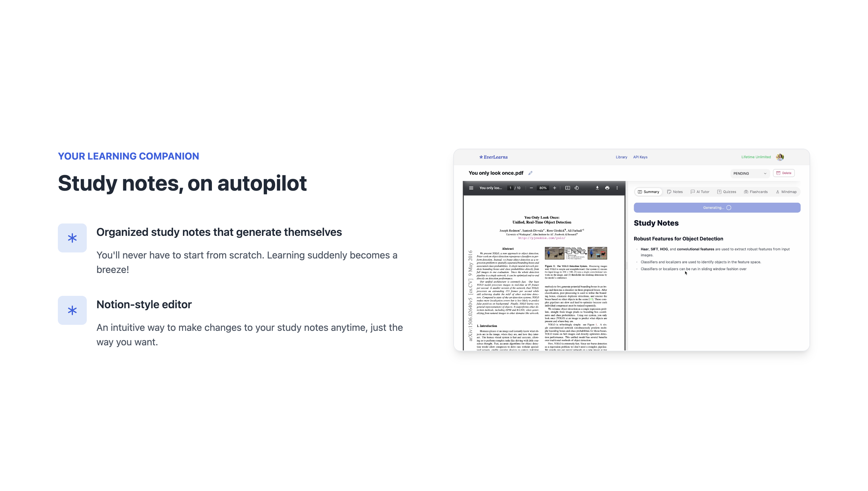Image resolution: width=868 pixels, height=491 pixels.
Task: Open the Mindmap tab
Action: click(786, 192)
